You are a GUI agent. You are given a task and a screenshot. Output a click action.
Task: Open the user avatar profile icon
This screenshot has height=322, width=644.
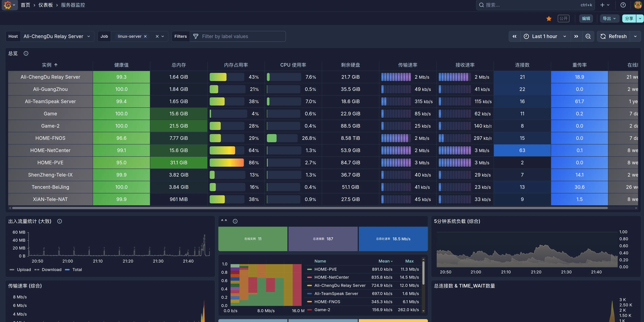coord(638,5)
